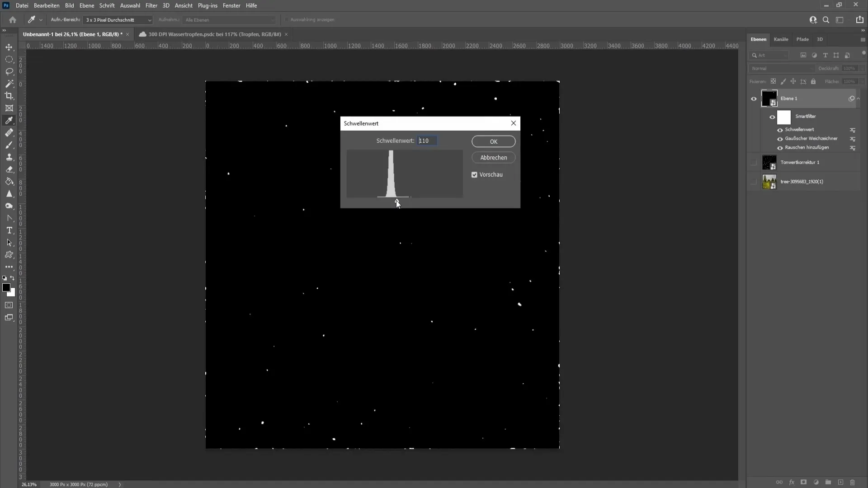Click Abbrechen in the Schwellenwert dialog
Screen dimensions: 868x488
pyautogui.click(x=493, y=158)
